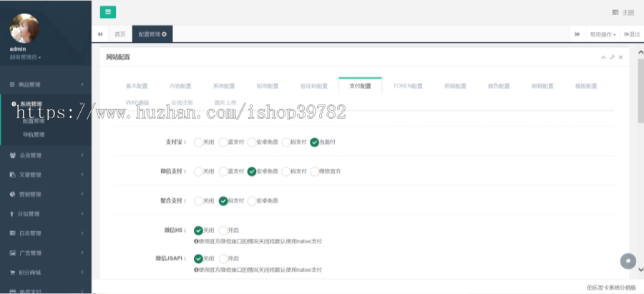Switch to the 基本配置 tab

coord(137,86)
